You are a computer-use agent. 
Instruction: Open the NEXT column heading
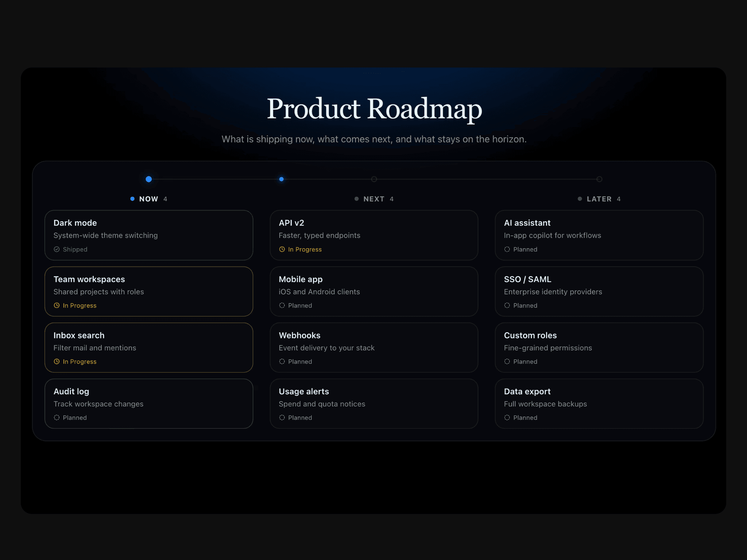click(x=374, y=199)
